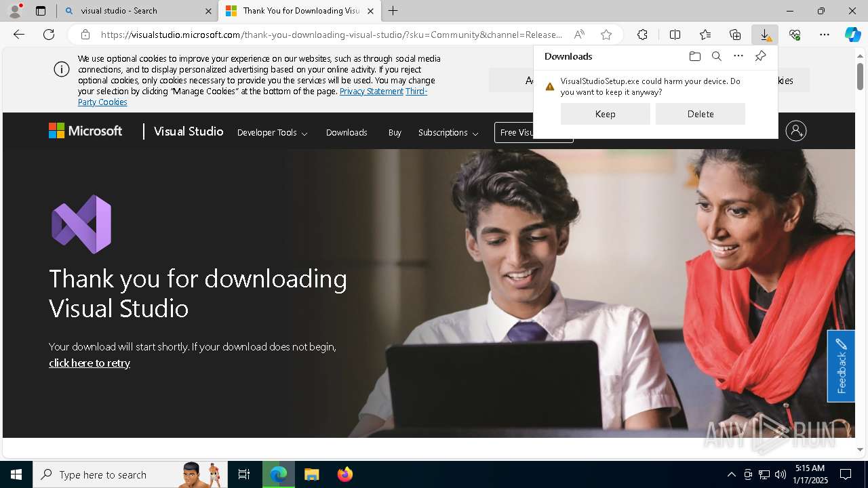
Task: Open browser Extensions icon
Action: tap(642, 35)
